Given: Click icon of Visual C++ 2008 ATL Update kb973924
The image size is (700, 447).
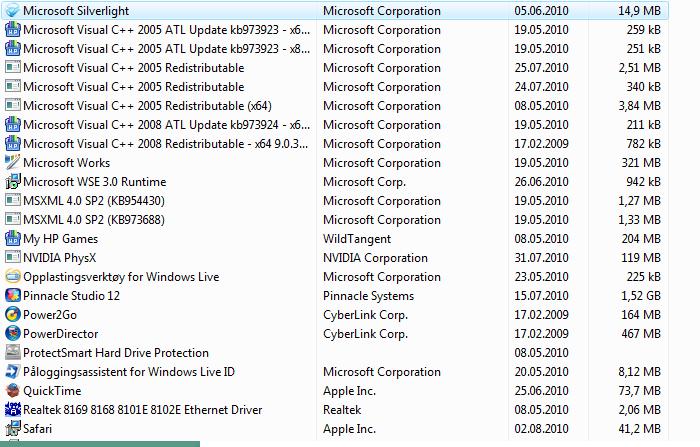Looking at the screenshot, I should click(13, 125).
